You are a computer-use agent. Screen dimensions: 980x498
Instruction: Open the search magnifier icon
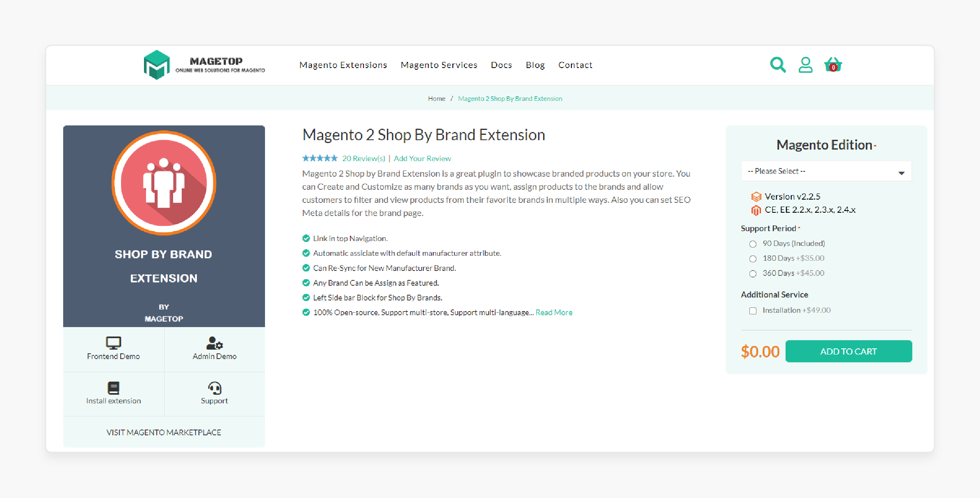coord(777,65)
